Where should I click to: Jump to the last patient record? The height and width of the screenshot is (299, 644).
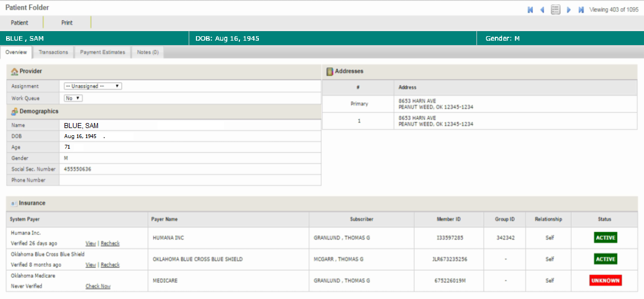coord(581,10)
